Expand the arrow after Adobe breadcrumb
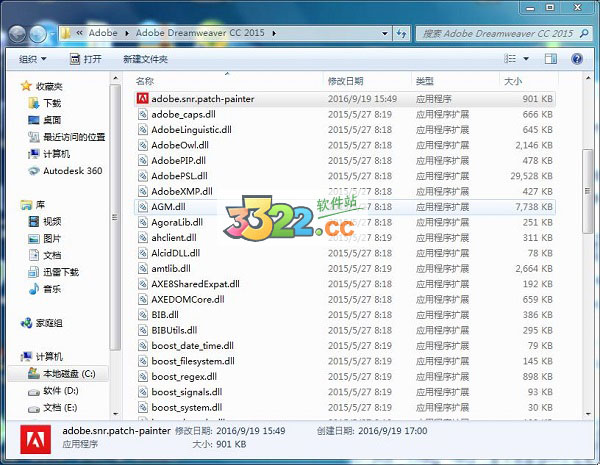 [x=127, y=33]
